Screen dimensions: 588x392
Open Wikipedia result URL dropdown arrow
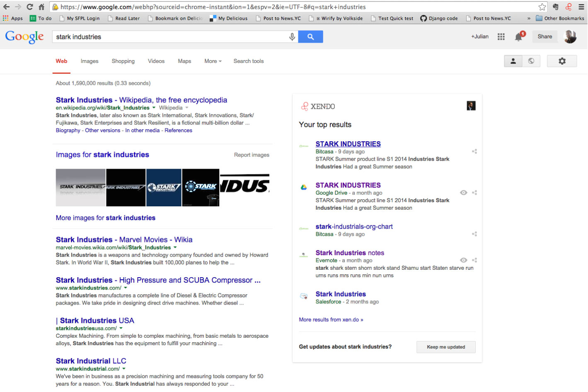154,108
